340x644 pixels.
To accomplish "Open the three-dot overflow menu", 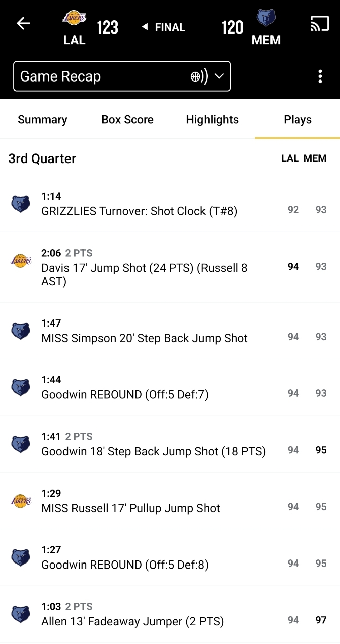I will click(320, 76).
